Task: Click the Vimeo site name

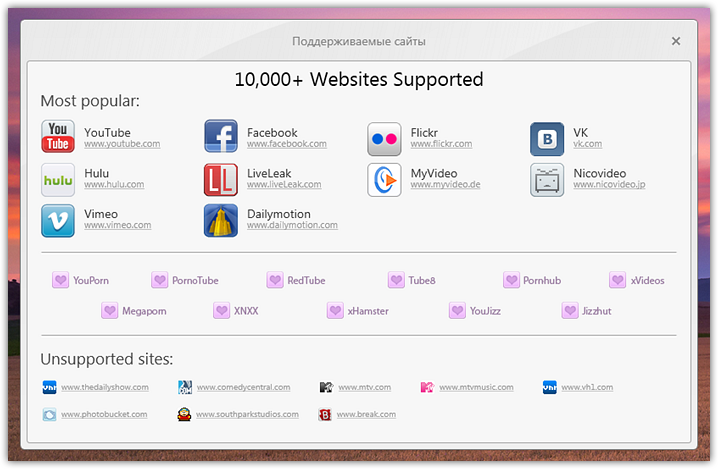Action: pyautogui.click(x=101, y=214)
